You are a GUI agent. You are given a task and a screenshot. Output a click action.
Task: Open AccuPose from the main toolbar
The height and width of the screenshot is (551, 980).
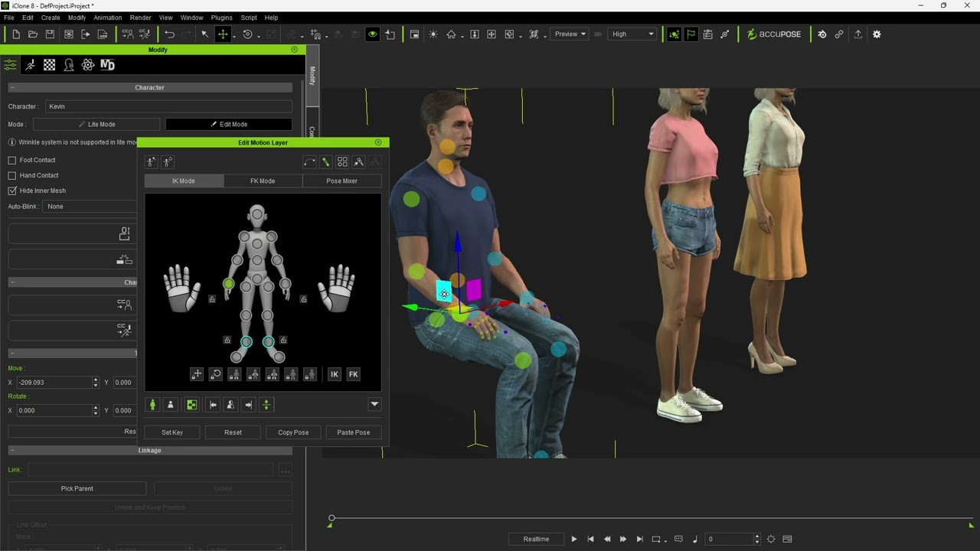tap(774, 34)
